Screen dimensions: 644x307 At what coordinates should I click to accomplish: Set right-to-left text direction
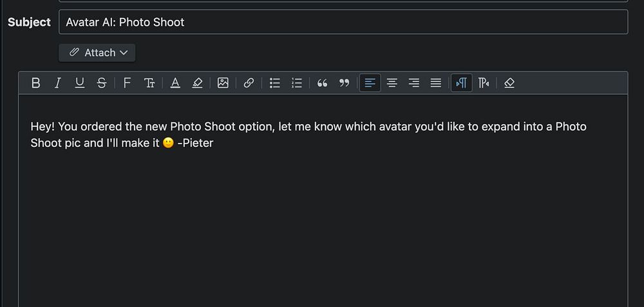click(x=484, y=83)
